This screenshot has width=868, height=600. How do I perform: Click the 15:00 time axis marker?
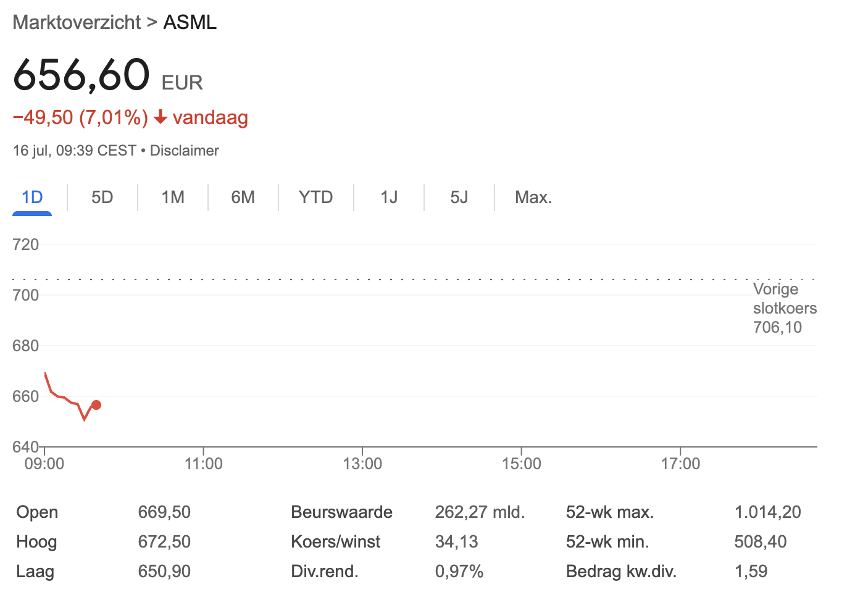522,464
